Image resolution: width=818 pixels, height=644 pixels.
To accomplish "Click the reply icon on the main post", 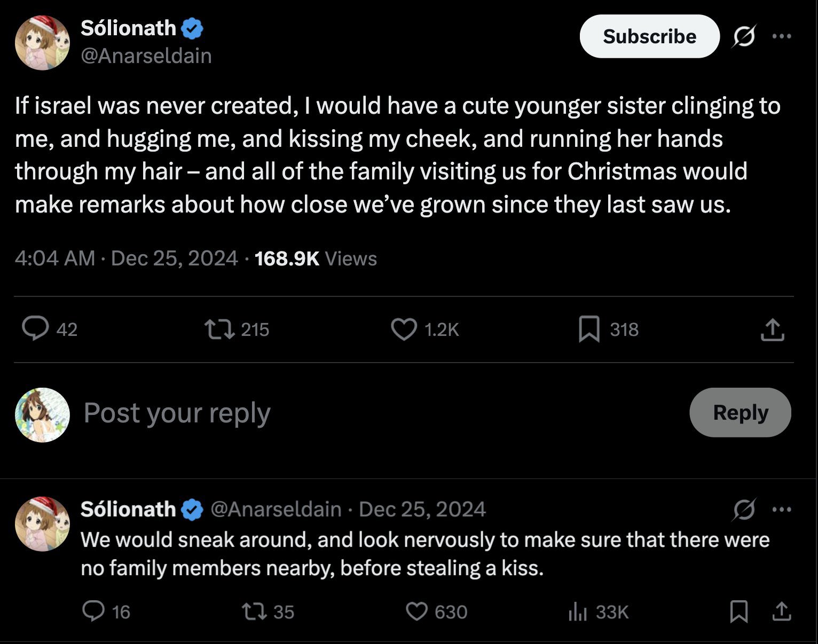I will 35,328.
